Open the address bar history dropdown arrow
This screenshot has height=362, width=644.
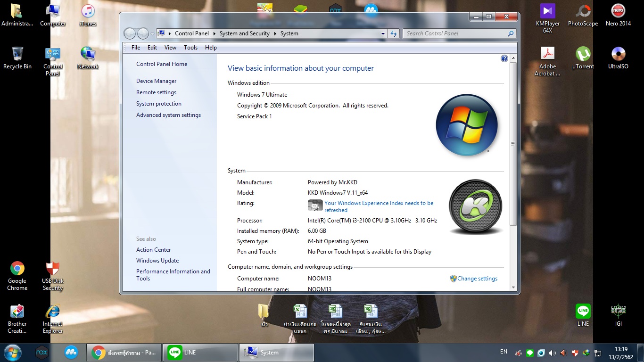(x=383, y=33)
